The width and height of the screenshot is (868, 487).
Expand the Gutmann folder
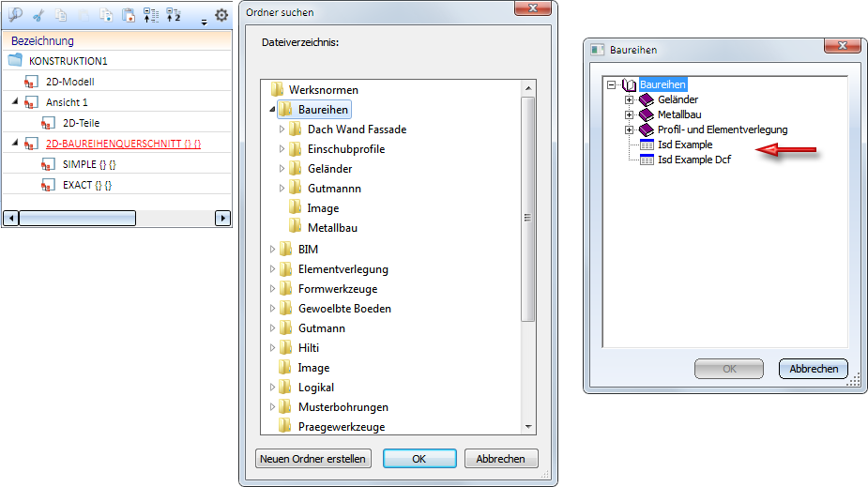tap(272, 328)
